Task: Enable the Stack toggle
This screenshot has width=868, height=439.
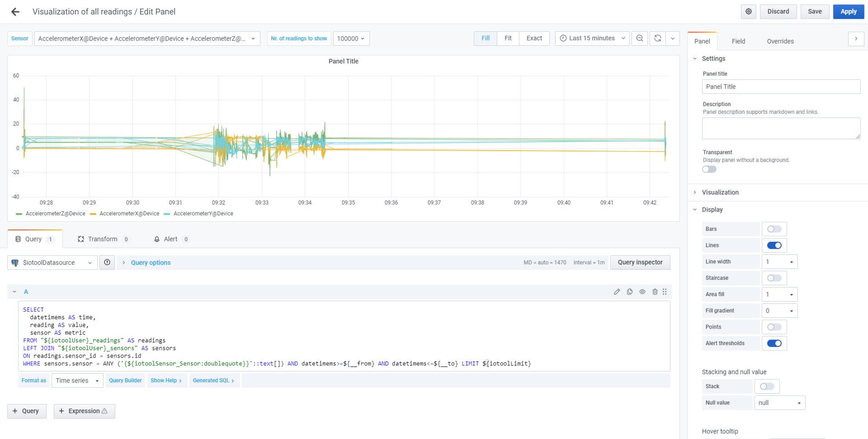Action: [x=767, y=387]
